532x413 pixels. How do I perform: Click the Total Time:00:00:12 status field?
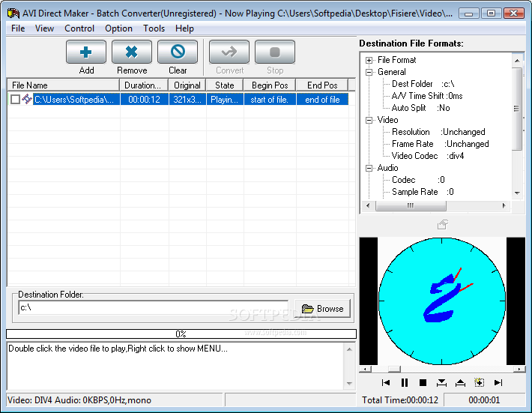click(400, 400)
